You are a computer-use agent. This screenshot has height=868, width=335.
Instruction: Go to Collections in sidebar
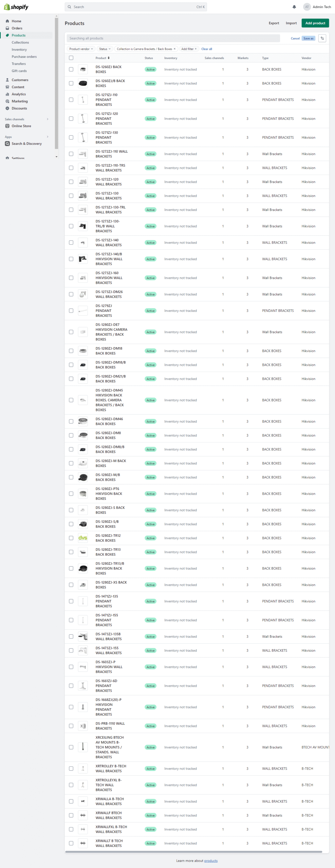[20, 42]
